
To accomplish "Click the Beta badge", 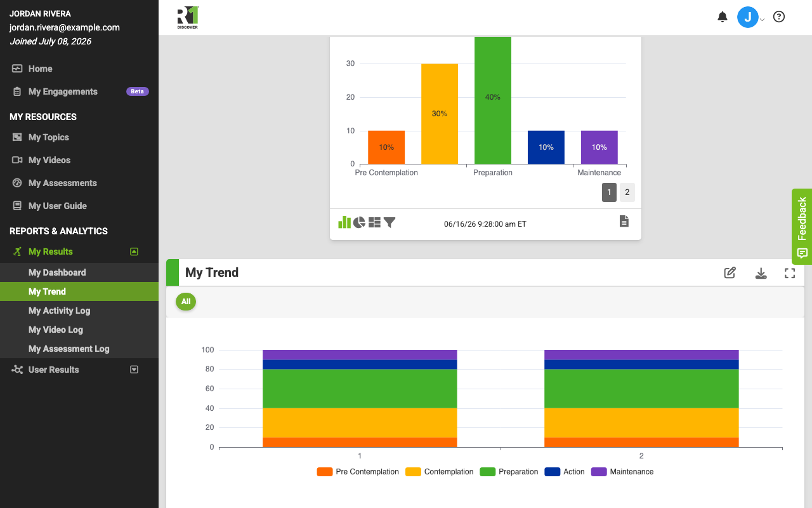I will [138, 91].
